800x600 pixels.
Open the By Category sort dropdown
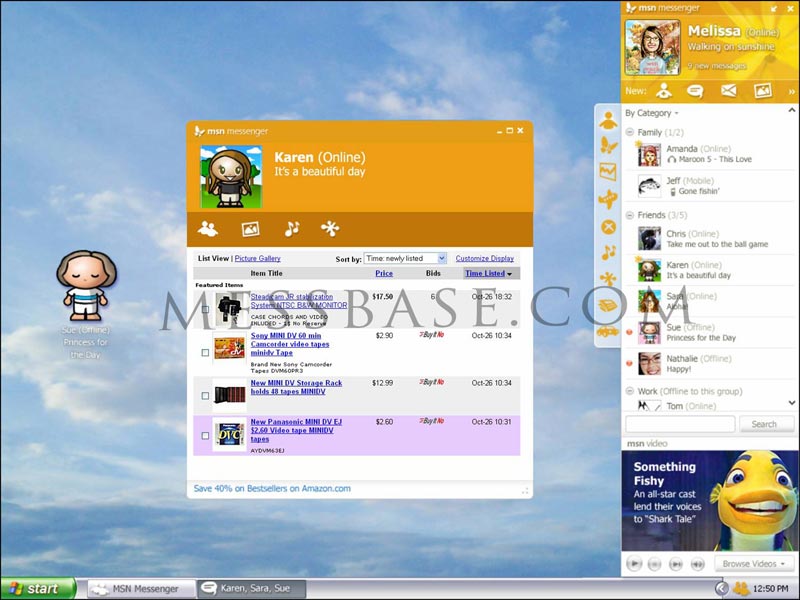coord(652,113)
